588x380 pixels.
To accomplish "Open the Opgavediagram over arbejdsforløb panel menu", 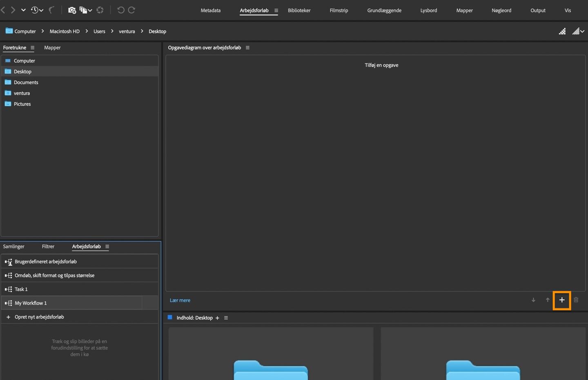I will coord(247,48).
